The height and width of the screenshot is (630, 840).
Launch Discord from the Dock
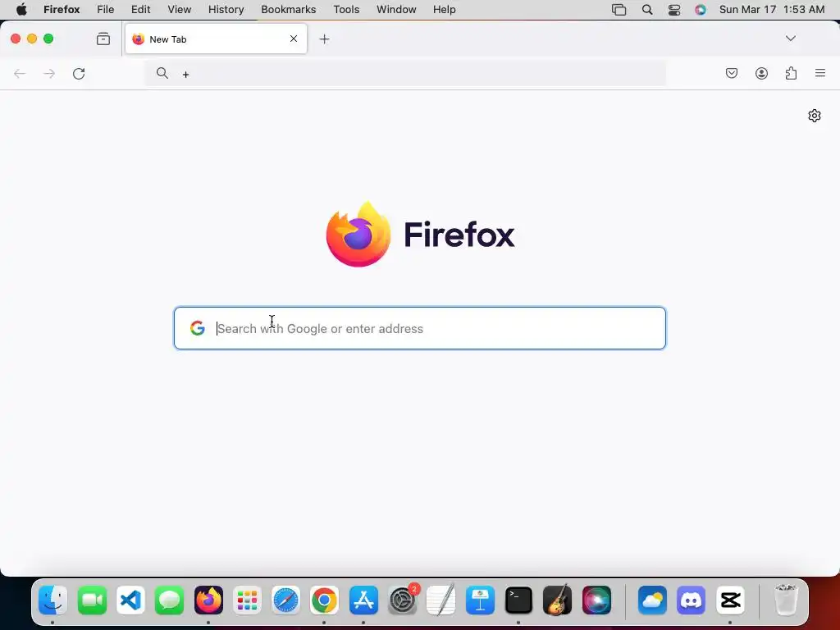click(x=691, y=600)
